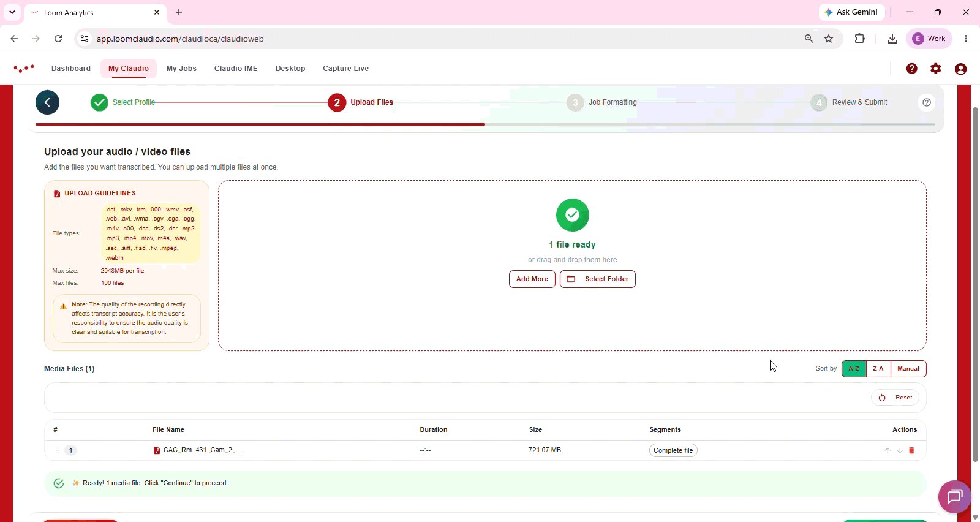Reset the media files list
980x522 pixels.
(x=895, y=398)
